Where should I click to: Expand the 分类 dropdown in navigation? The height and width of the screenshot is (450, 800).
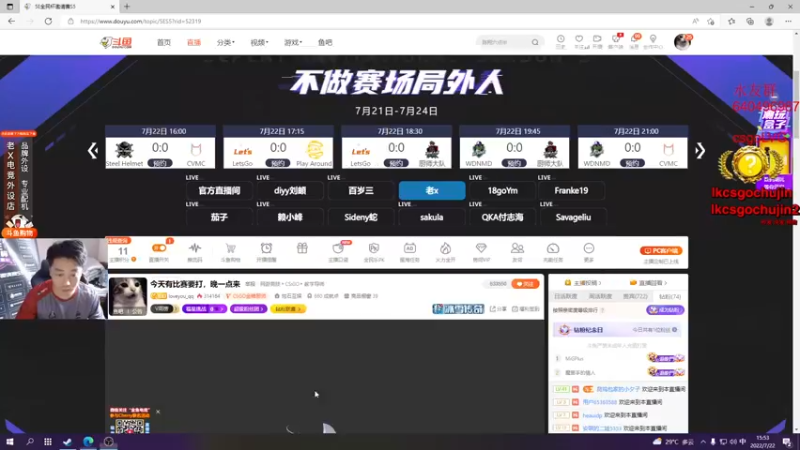[x=226, y=42]
